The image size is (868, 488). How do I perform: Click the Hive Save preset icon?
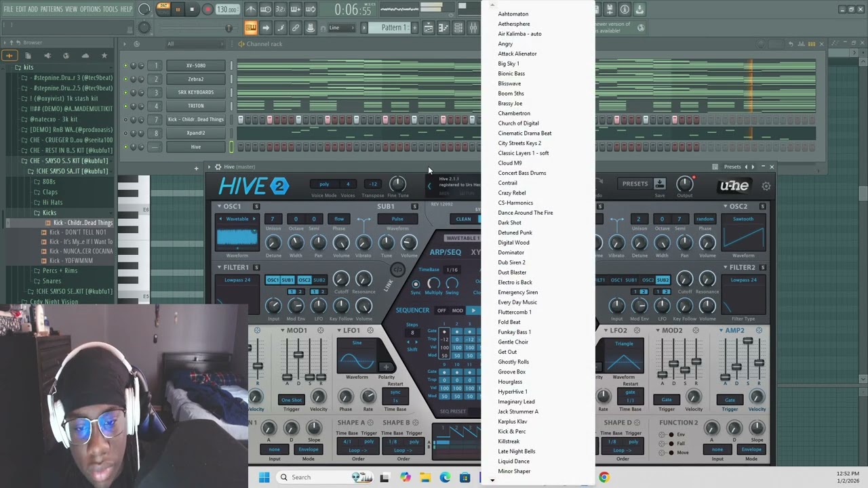pyautogui.click(x=660, y=184)
